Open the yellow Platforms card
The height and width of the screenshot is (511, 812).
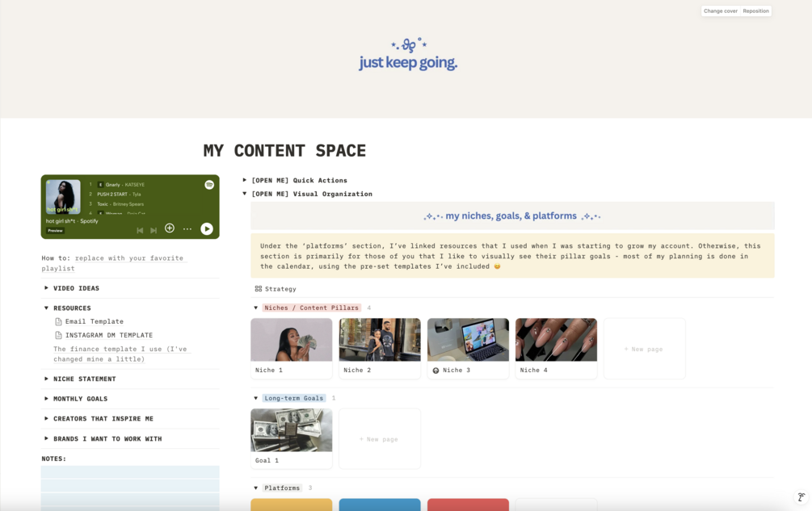point(292,505)
